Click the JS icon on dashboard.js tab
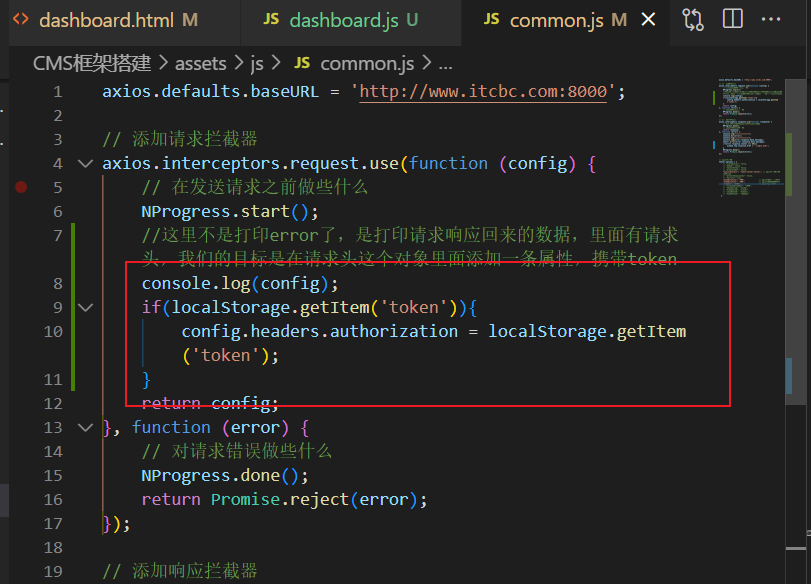The height and width of the screenshot is (584, 811). [x=271, y=20]
